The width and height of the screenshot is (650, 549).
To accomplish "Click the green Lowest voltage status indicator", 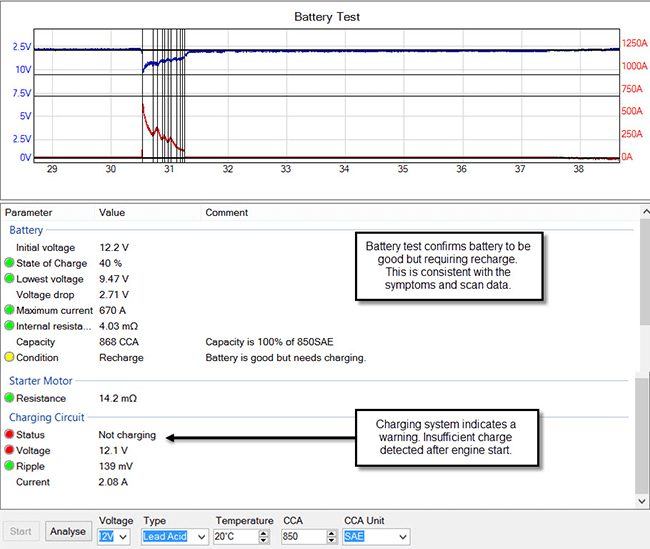I will point(9,278).
